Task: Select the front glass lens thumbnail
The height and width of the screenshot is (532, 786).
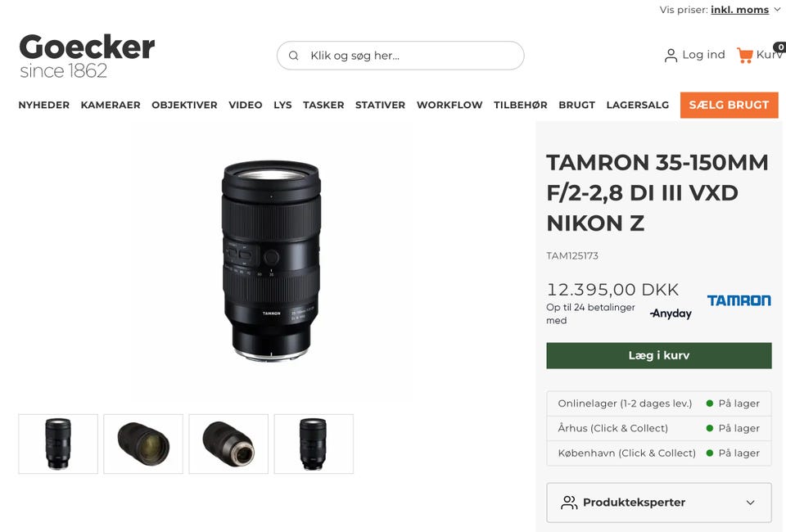Action: click(143, 444)
